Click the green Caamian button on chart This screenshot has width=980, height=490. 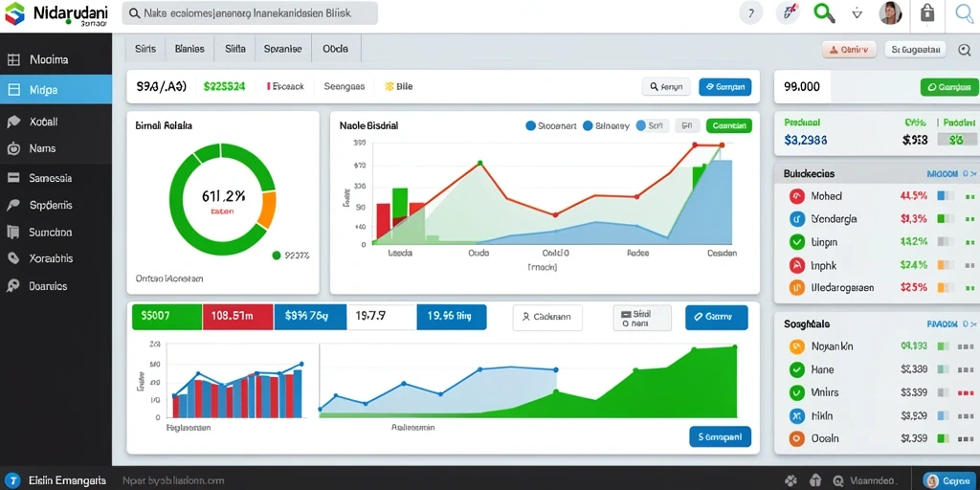pos(728,125)
